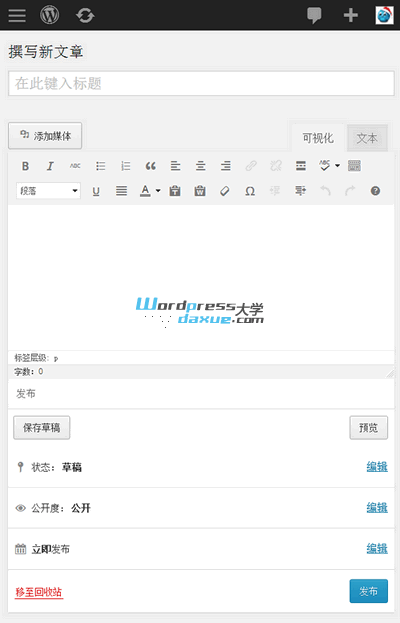
Task: Toggle bold formatting
Action: click(x=25, y=166)
